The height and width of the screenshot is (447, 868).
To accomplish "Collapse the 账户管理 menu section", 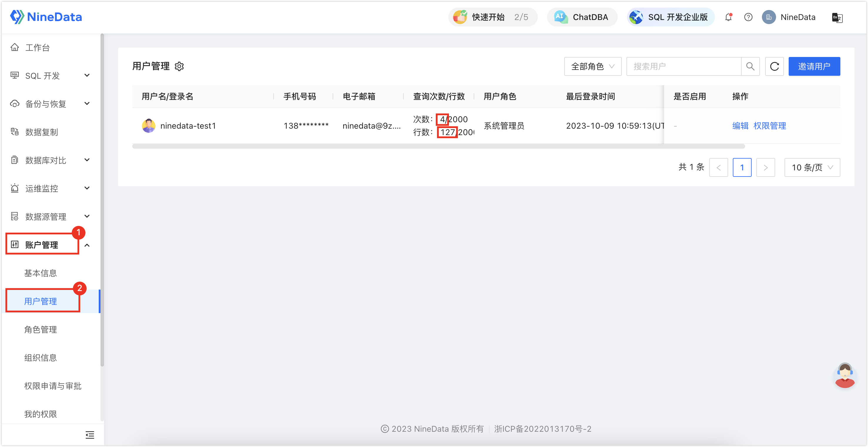I will [x=87, y=245].
